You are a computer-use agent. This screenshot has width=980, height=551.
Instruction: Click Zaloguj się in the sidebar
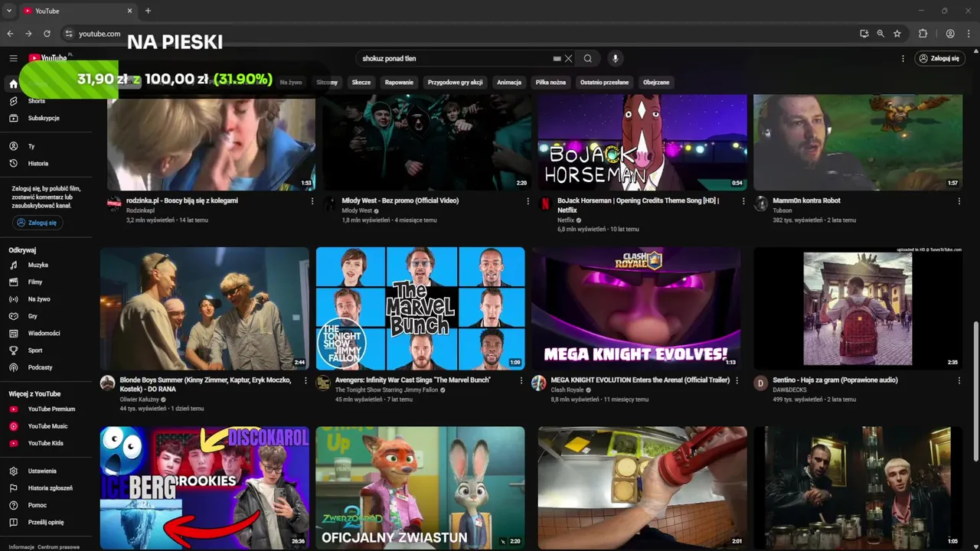click(x=38, y=223)
